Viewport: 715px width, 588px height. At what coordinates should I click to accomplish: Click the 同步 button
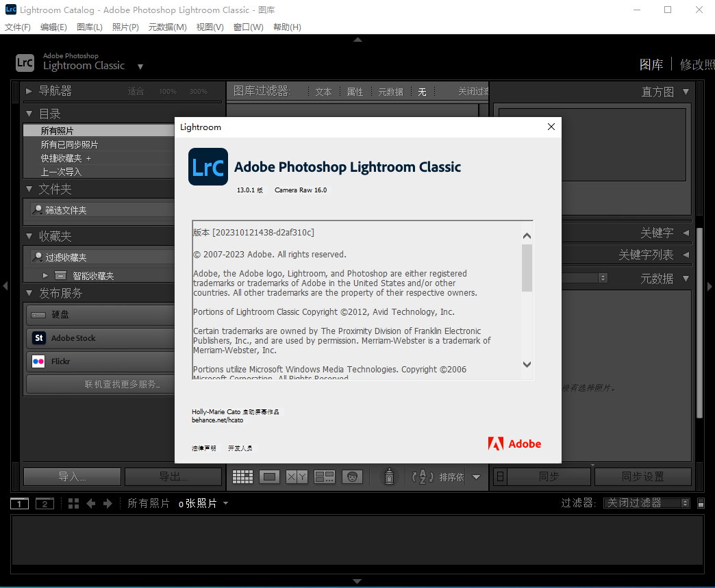[549, 477]
